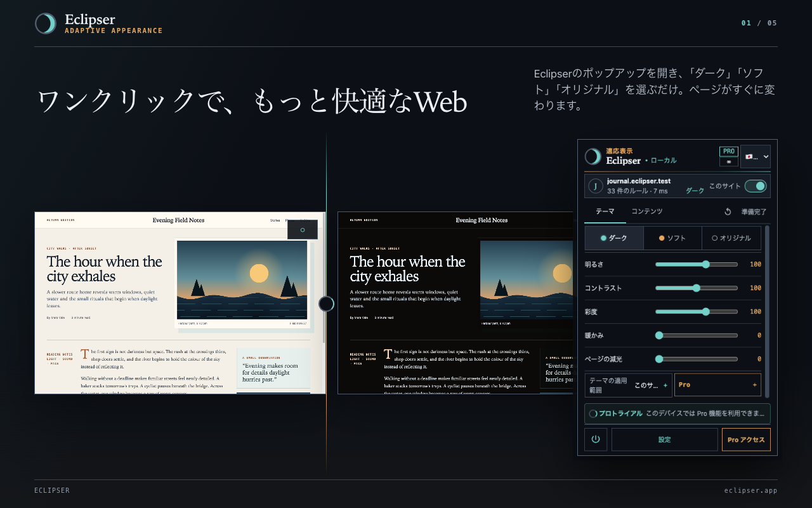812x508 pixels.
Task: Click the ページの減光 slider track
Action: tap(697, 359)
